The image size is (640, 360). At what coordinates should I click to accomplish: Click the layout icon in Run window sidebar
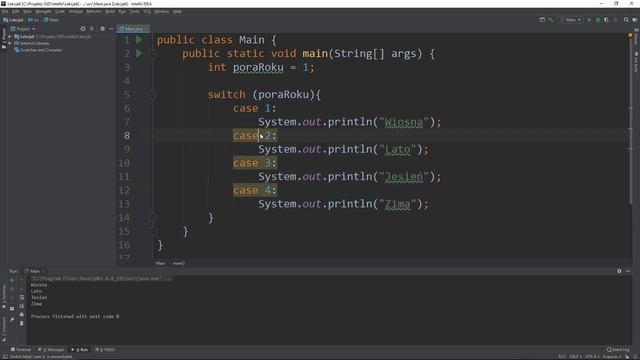click(12, 309)
